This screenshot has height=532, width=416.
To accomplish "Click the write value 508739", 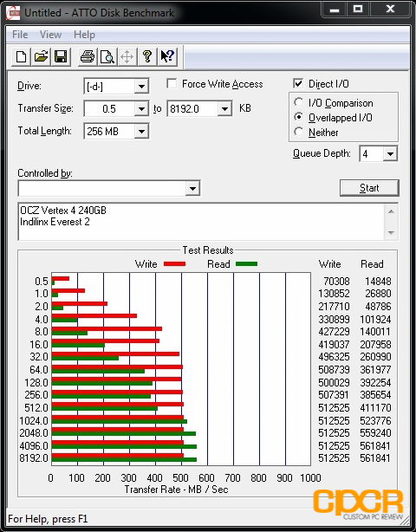I will point(334,369).
